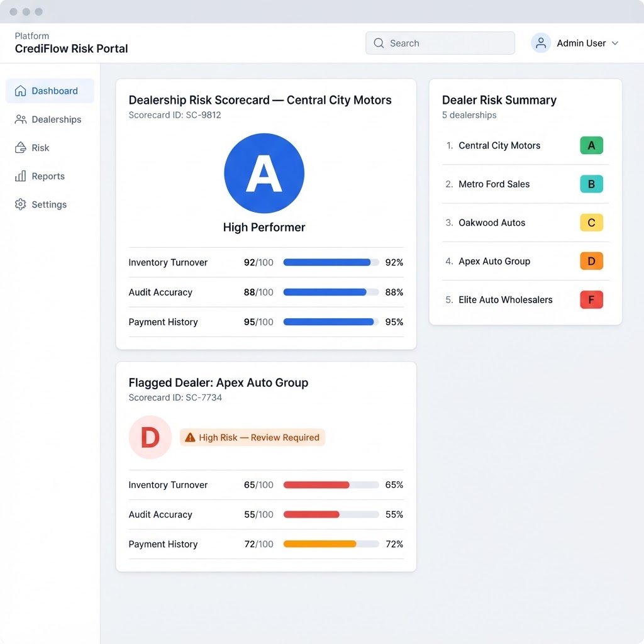Click the 5 dealerships subtitle
The width and height of the screenshot is (644, 644).
(469, 115)
